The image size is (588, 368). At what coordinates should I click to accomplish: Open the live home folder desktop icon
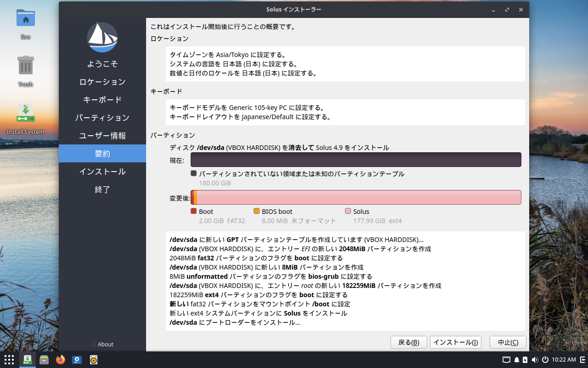(x=26, y=18)
